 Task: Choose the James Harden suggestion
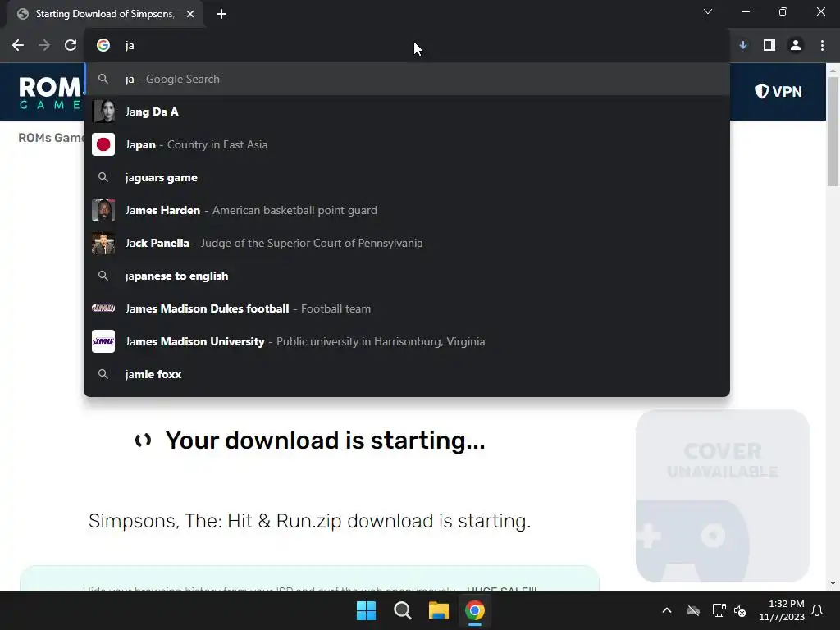point(407,210)
